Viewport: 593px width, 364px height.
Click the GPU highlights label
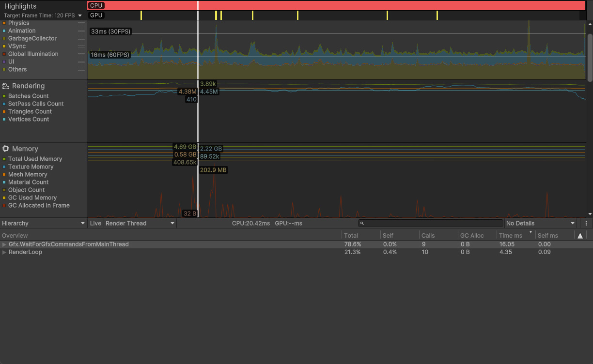96,15
